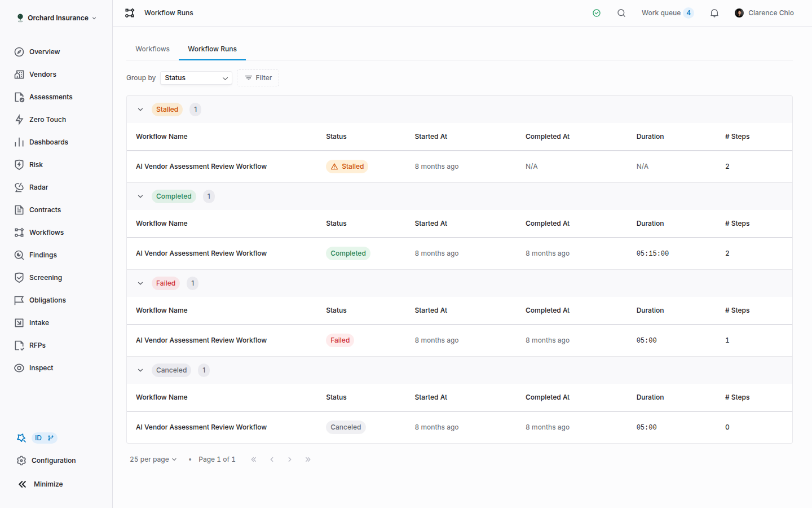This screenshot has height=508, width=812.
Task: Open the Work queue
Action: (x=668, y=13)
